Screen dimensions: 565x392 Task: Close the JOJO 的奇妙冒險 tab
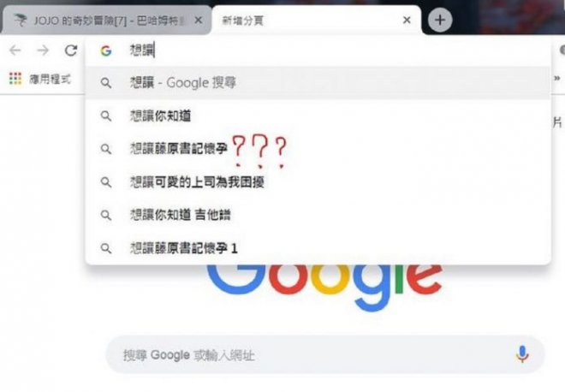click(199, 21)
